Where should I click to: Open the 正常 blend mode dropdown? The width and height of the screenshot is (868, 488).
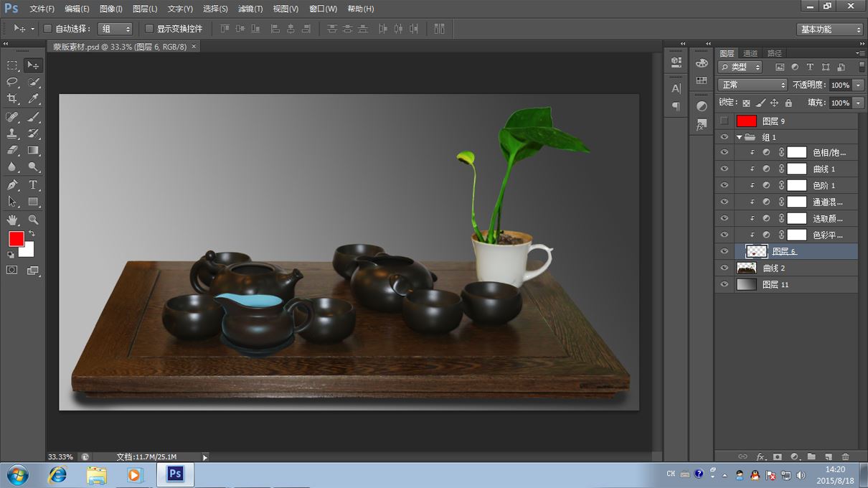coord(752,85)
